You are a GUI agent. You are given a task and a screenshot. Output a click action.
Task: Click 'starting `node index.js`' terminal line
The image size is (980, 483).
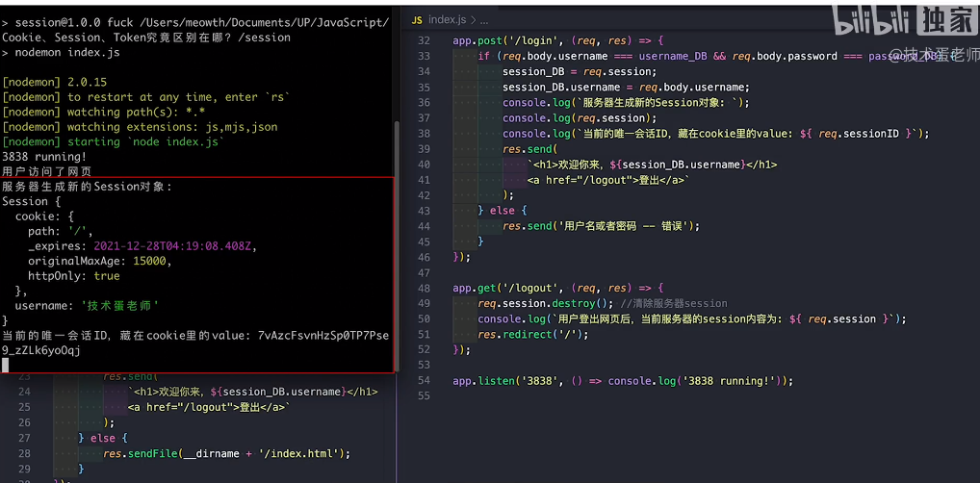click(x=114, y=141)
